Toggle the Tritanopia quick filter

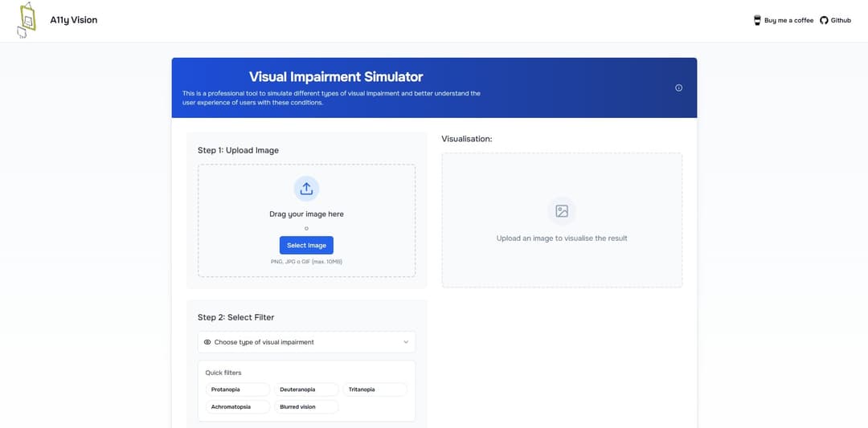coord(375,389)
